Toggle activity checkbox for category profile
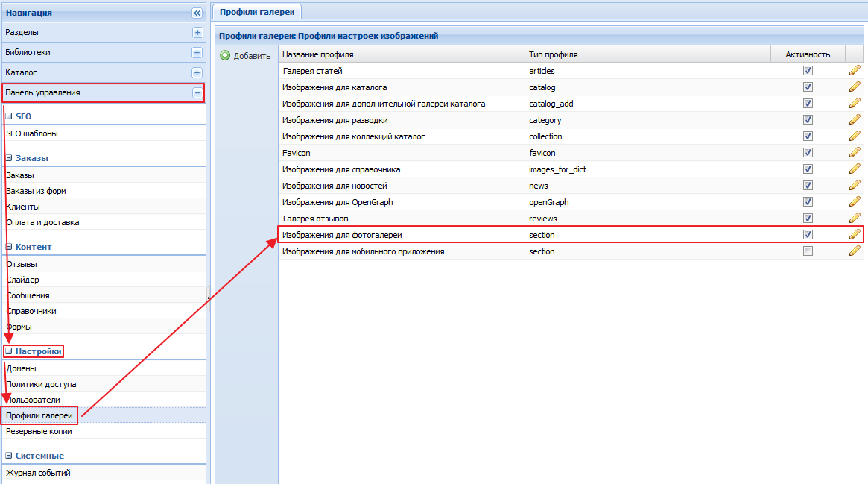This screenshot has height=484, width=868. 808,120
